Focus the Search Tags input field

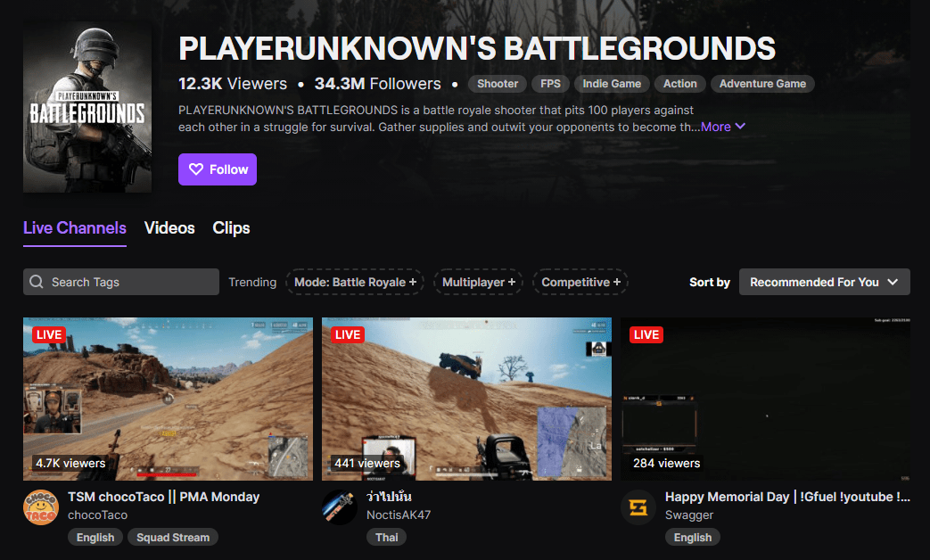(x=121, y=282)
